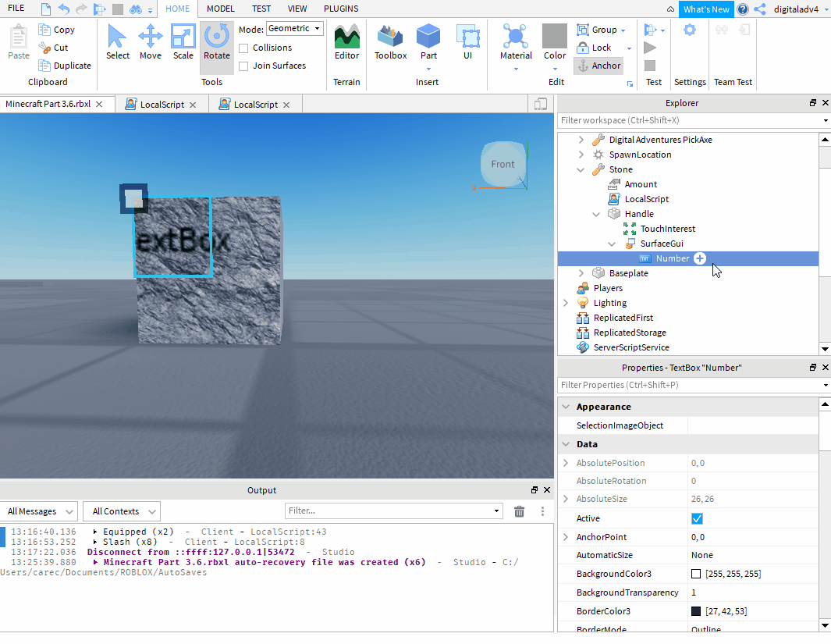
Task: Click the Filter workspace search field
Action: pos(689,120)
